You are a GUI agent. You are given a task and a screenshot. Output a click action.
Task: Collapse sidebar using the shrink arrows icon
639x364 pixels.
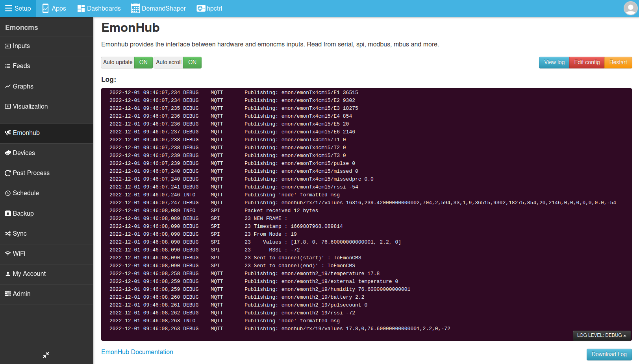pyautogui.click(x=46, y=355)
